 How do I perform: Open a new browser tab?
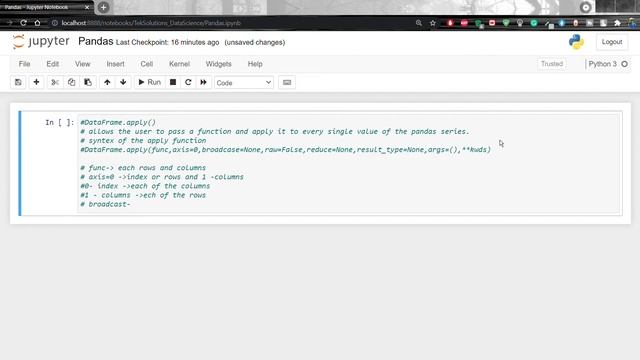point(103,7)
